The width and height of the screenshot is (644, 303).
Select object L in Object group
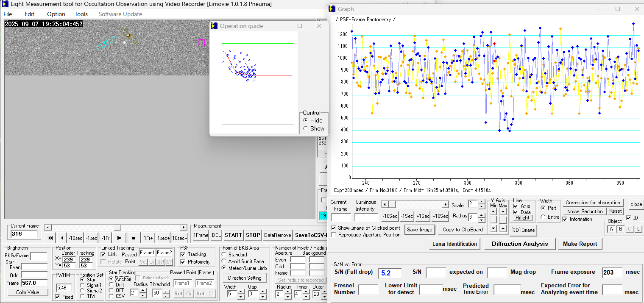coord(638,229)
